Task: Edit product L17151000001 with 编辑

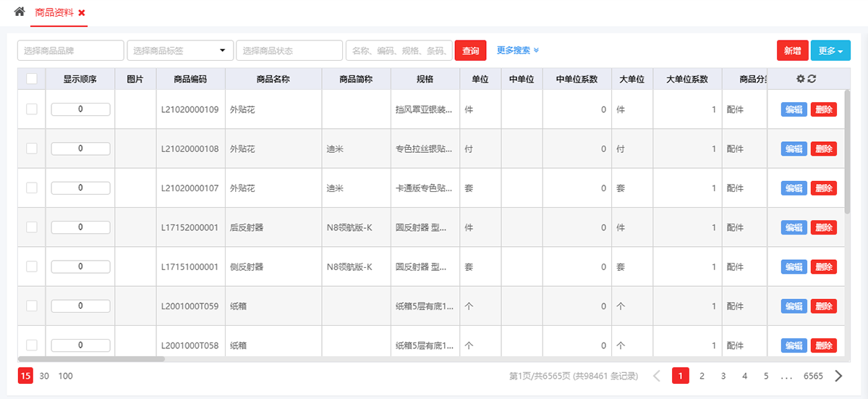Action: point(794,267)
